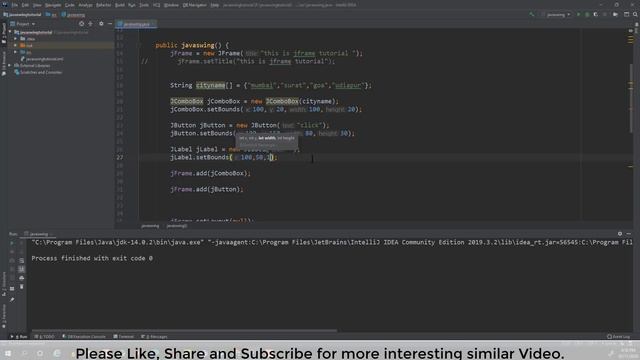Open the TODO tool window tab
640x360 pixels.
44,336
